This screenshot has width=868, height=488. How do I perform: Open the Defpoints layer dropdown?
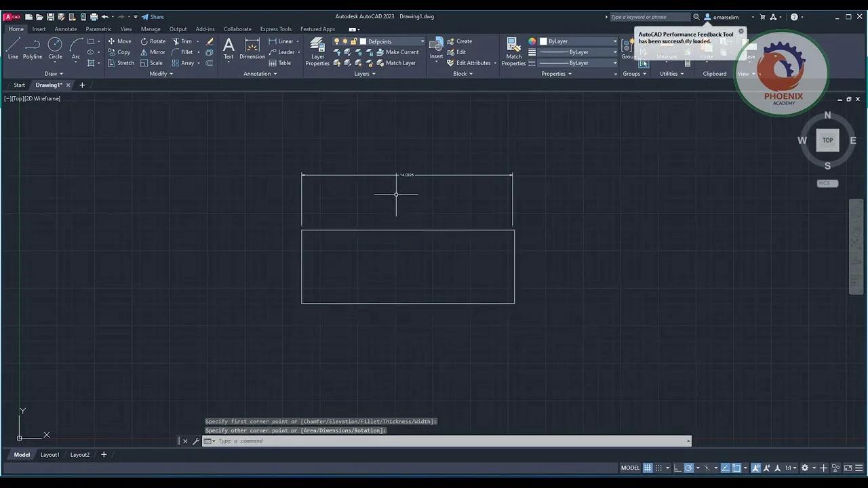[393, 41]
